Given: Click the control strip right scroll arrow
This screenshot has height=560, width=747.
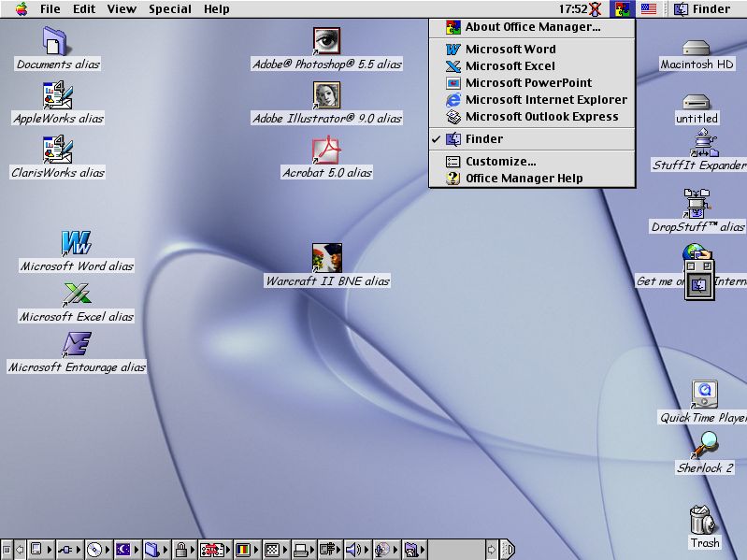Looking at the screenshot, I should (491, 550).
